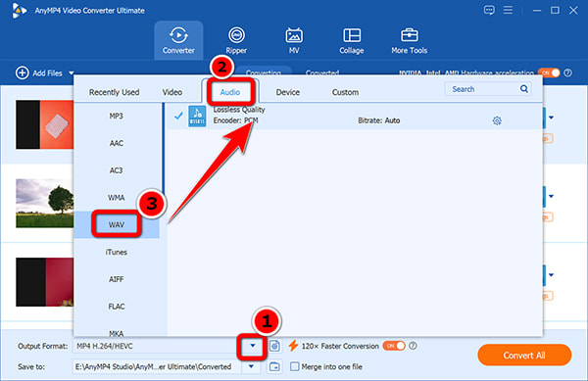Click help icon beside 120x Faster Conversion

click(413, 346)
